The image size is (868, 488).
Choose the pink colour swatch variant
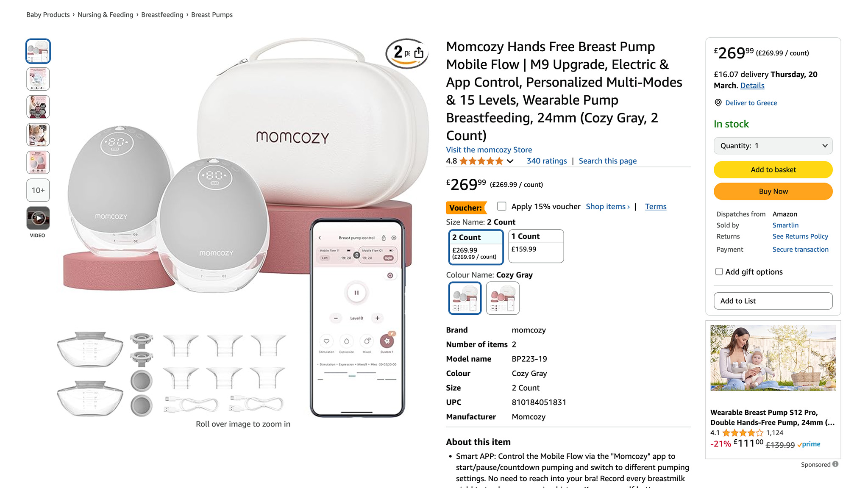[x=503, y=298]
